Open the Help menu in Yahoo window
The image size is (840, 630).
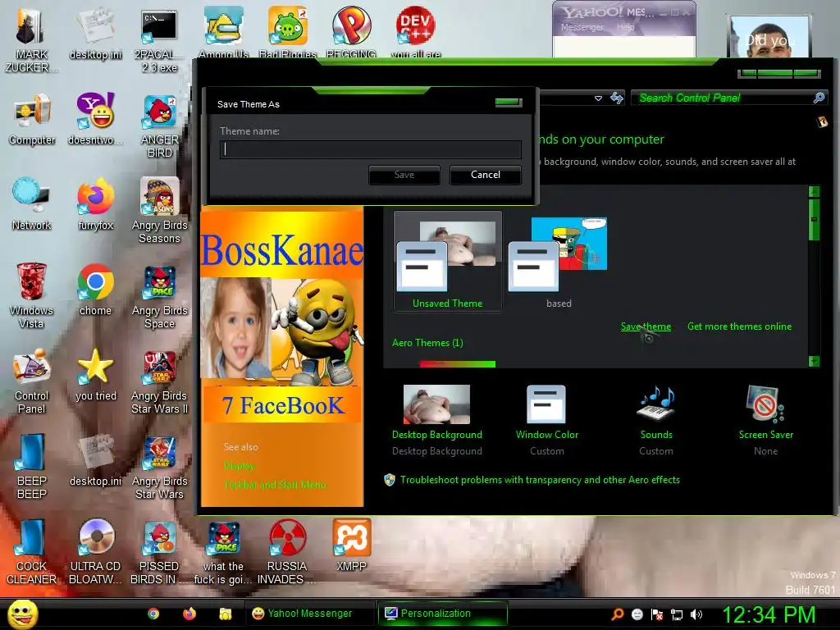625,27
